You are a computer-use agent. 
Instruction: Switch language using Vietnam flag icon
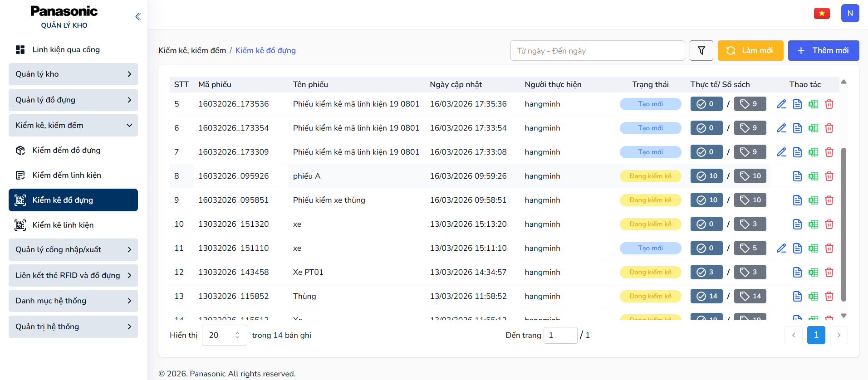click(822, 13)
